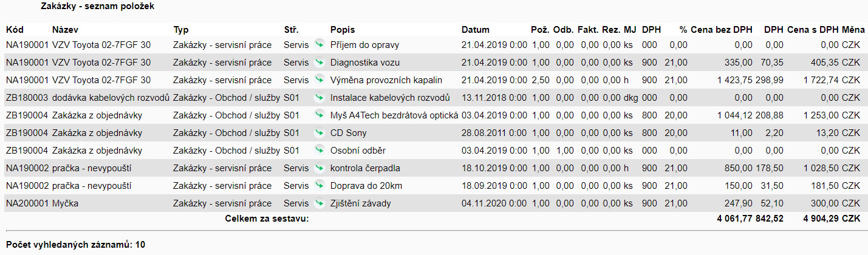This screenshot has width=868, height=255.
Task: Click green arrow icon beside Diagnostika vozu
Action: [x=320, y=62]
